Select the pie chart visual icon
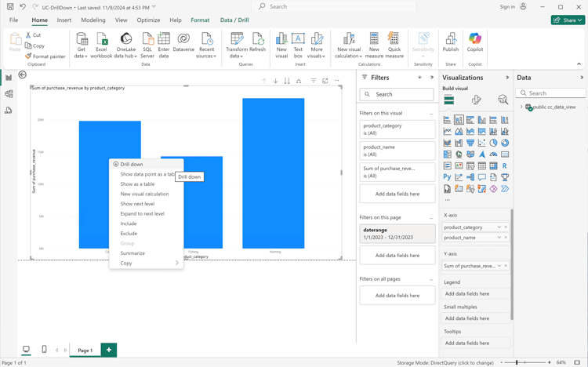 [493, 143]
